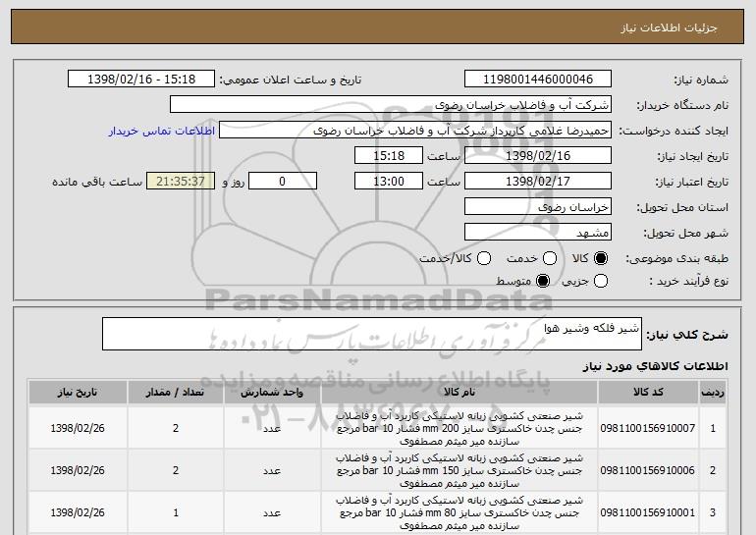This screenshot has width=756, height=535.
Task: Click the ساعت باقی مانده label
Action: coord(97,182)
